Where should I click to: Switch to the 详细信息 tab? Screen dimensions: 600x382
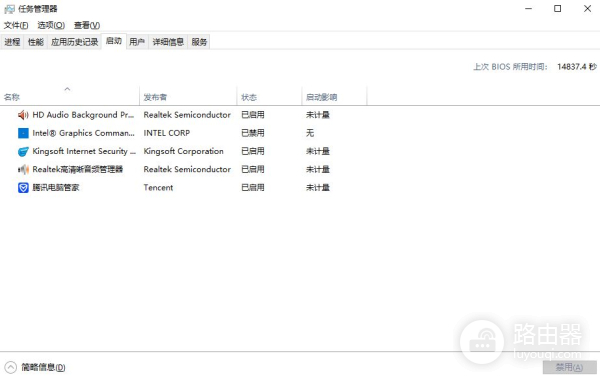point(168,42)
